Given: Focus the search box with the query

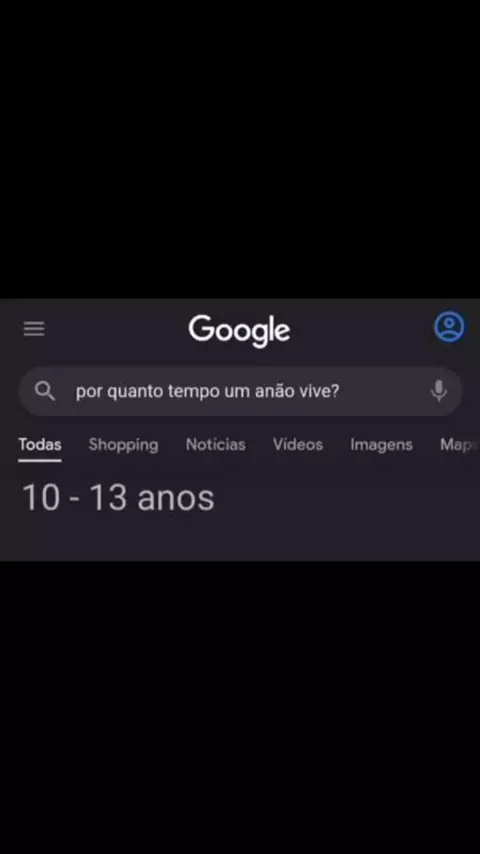Looking at the screenshot, I should (240, 391).
